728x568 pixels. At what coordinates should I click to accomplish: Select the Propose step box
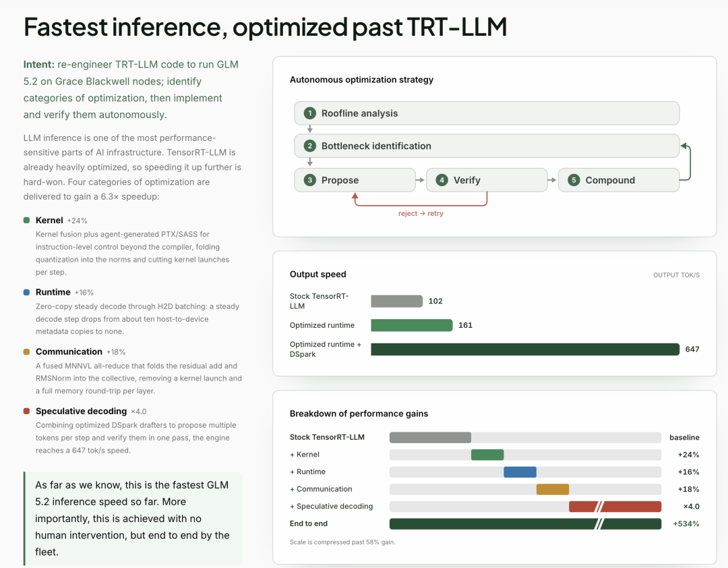pos(355,180)
